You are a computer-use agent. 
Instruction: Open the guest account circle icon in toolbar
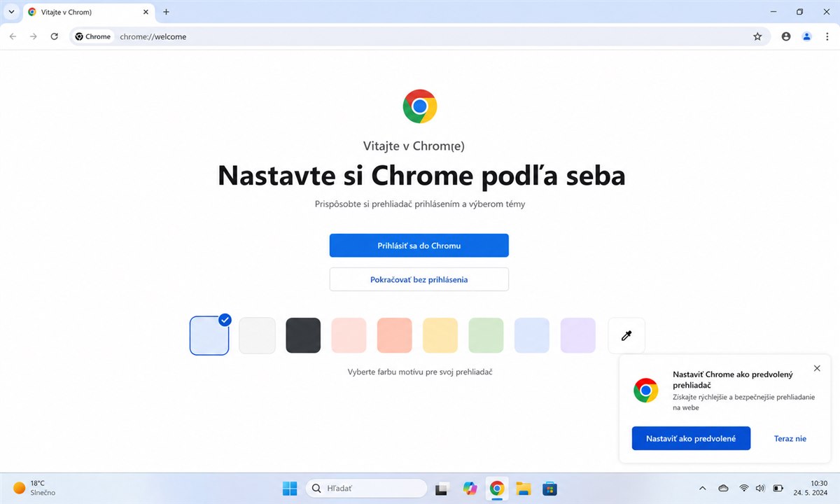point(786,36)
